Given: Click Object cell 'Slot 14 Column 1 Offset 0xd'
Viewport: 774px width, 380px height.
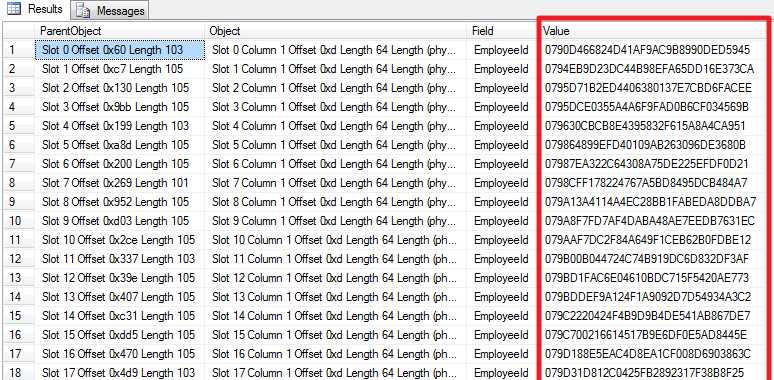Looking at the screenshot, I should [336, 316].
